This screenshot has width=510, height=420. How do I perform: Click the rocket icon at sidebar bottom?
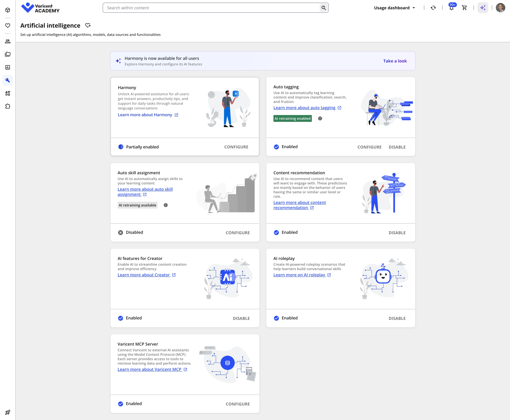tap(8, 412)
